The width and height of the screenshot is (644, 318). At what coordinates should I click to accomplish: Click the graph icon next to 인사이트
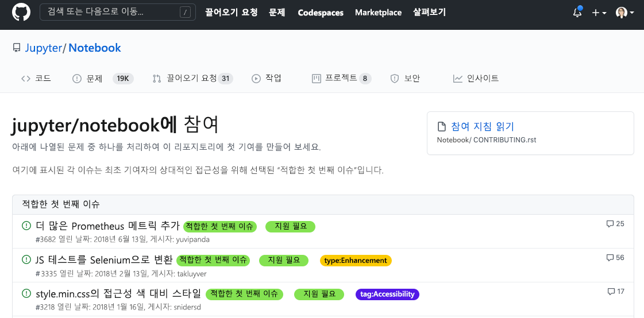(x=457, y=79)
